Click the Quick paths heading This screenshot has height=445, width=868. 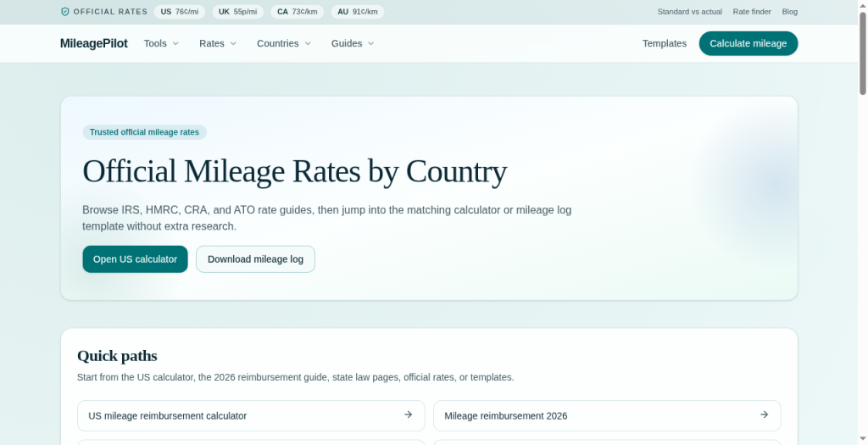click(x=117, y=356)
